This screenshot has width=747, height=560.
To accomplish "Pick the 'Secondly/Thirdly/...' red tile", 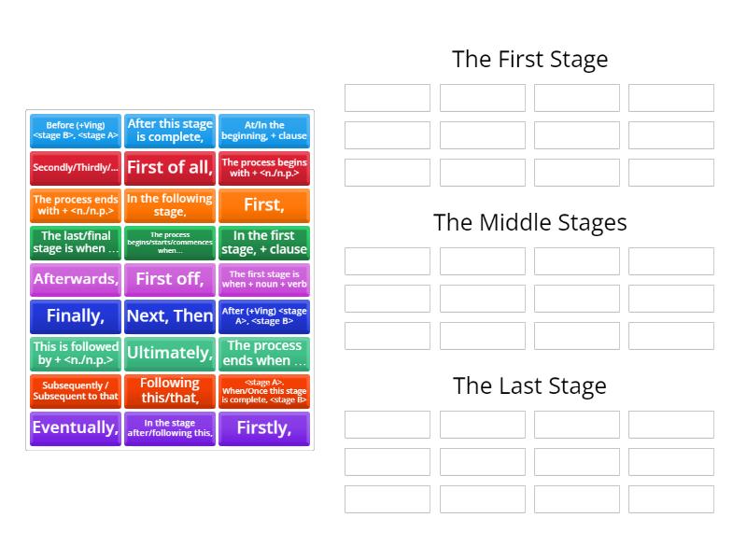I will point(76,168).
